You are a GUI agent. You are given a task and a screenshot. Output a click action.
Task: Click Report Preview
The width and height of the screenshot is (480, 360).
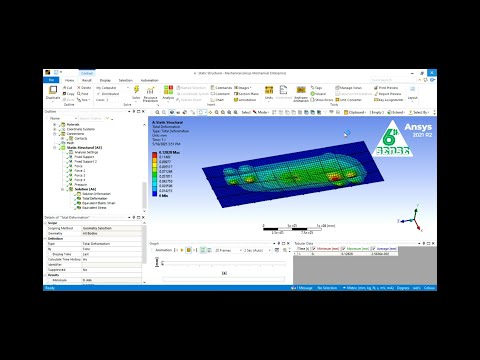pyautogui.click(x=387, y=94)
